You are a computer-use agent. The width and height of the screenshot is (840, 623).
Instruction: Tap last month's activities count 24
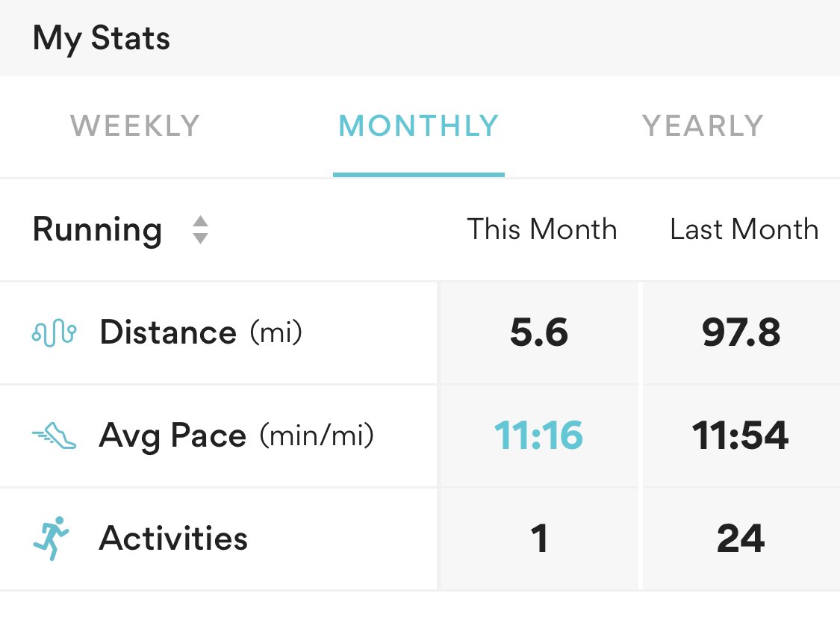[x=741, y=539]
